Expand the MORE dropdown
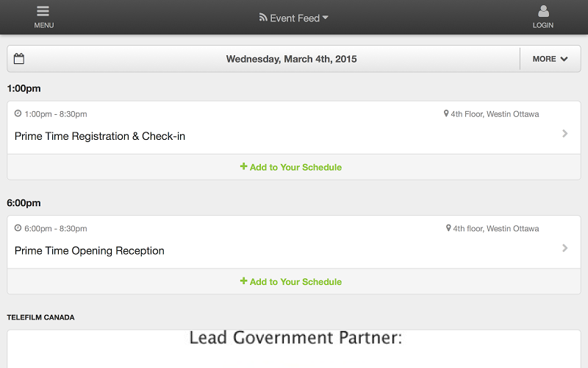588x368 pixels. [x=550, y=59]
